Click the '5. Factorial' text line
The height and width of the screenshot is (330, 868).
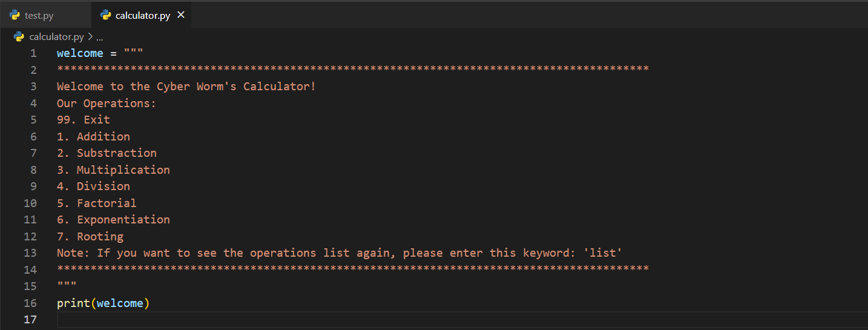pyautogui.click(x=97, y=203)
